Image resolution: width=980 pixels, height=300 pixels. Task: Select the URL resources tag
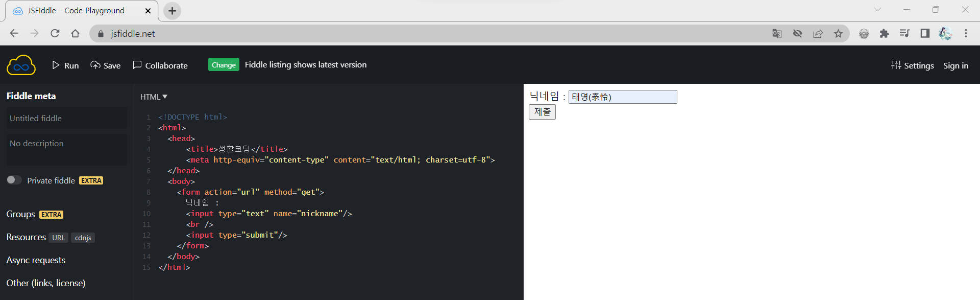click(x=59, y=238)
